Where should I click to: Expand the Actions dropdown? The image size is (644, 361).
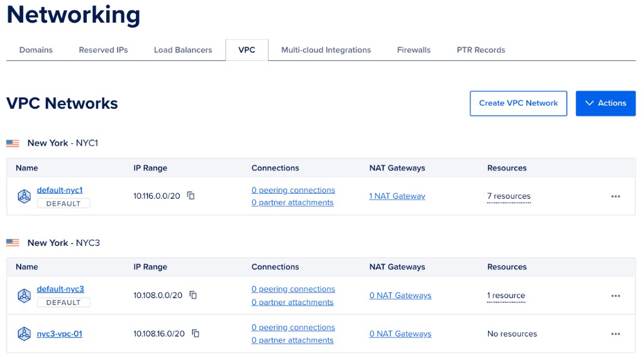(x=606, y=104)
